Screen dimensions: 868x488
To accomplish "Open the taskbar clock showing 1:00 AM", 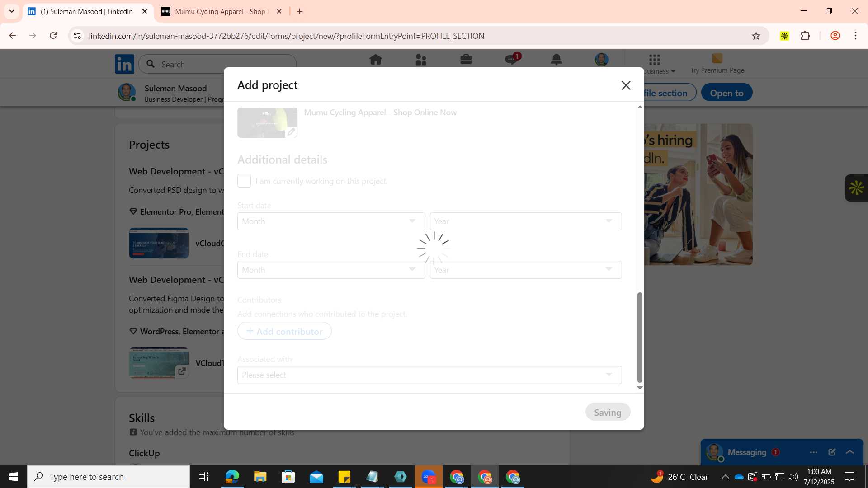I will (x=819, y=477).
